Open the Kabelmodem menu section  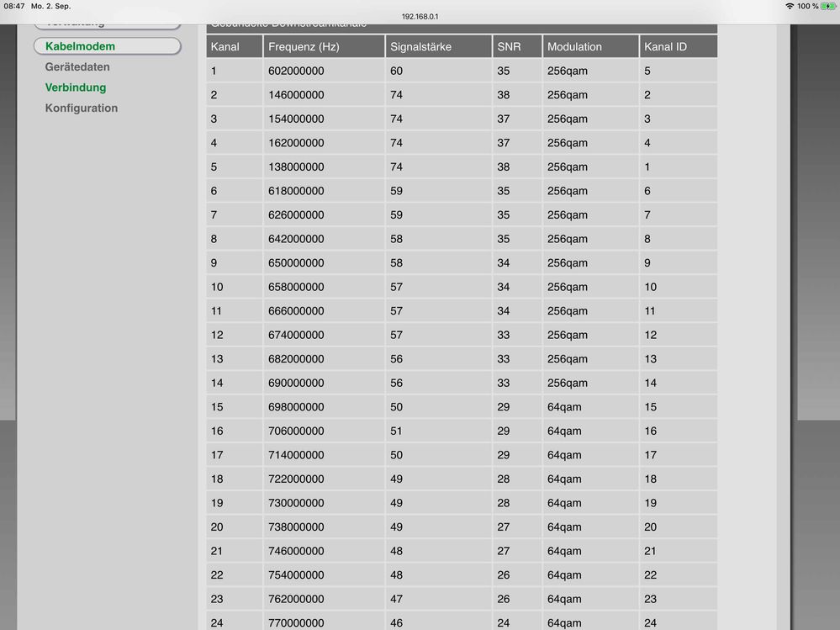107,46
